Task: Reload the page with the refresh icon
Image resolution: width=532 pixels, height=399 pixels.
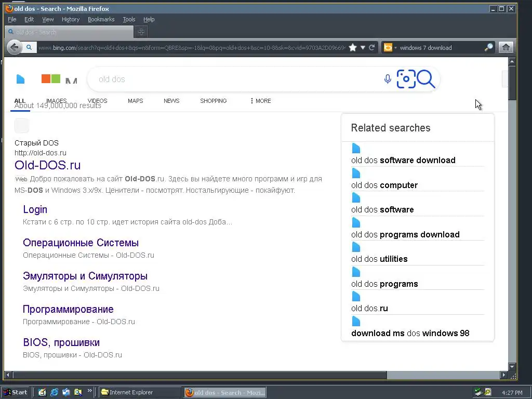Action: [372, 47]
